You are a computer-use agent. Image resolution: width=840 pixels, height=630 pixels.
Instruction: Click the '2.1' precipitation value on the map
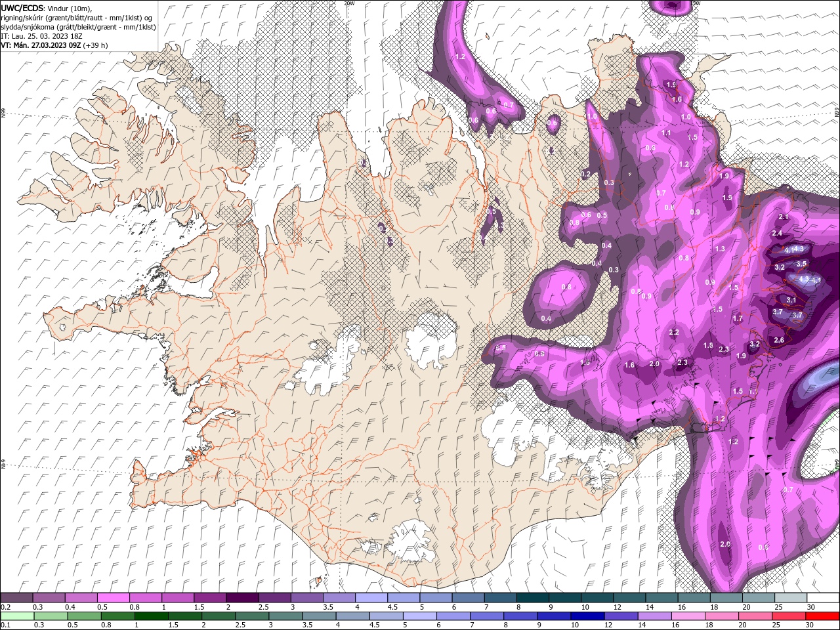pos(783,217)
